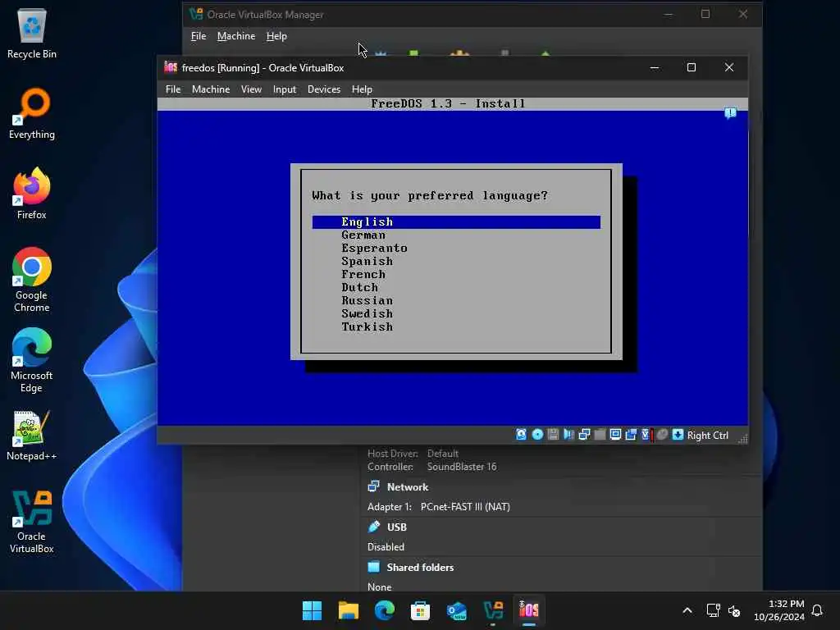Open the clock showing 1:32 PM
The width and height of the screenshot is (840, 630).
pos(779,610)
